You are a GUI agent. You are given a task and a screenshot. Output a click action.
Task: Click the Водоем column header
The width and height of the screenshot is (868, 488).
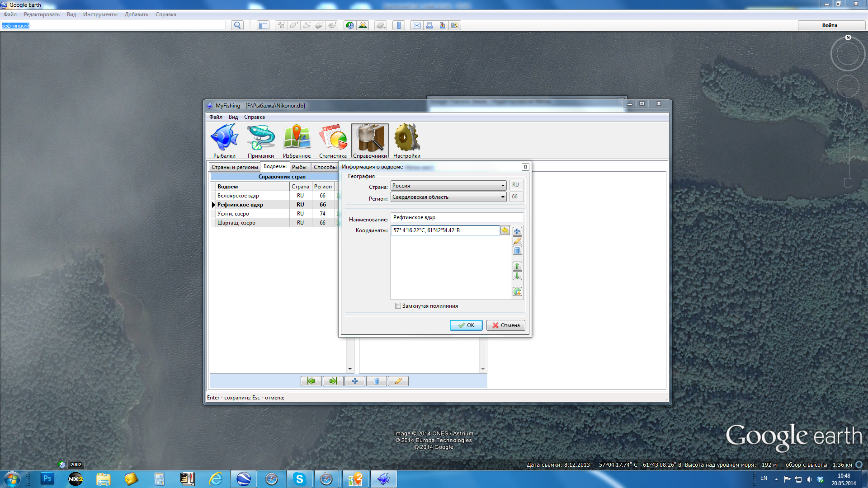pyautogui.click(x=252, y=187)
